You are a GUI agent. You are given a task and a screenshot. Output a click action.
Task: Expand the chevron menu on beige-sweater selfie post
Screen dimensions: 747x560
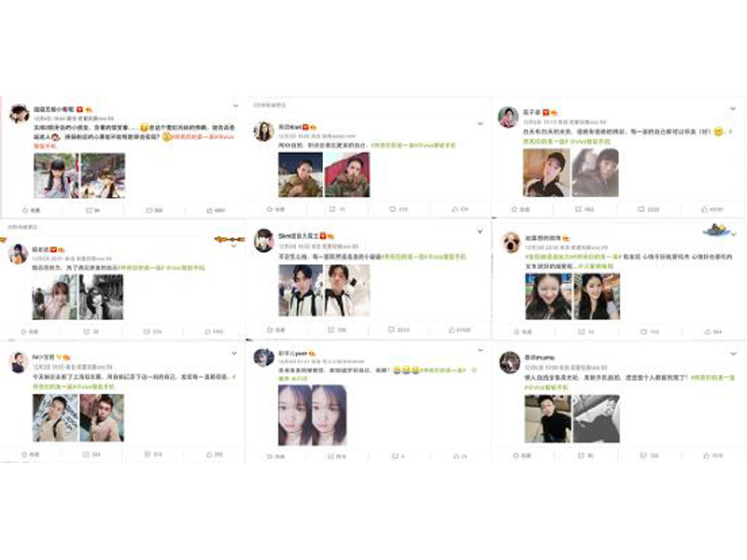pos(234,354)
